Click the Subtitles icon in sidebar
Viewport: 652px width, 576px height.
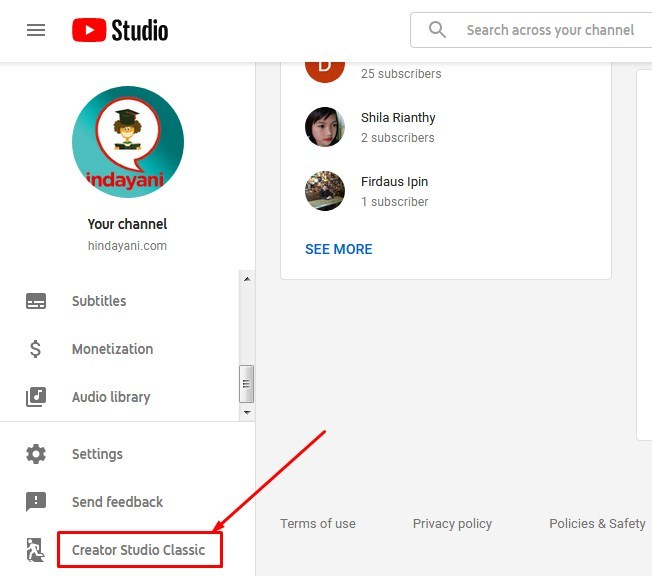click(x=36, y=301)
